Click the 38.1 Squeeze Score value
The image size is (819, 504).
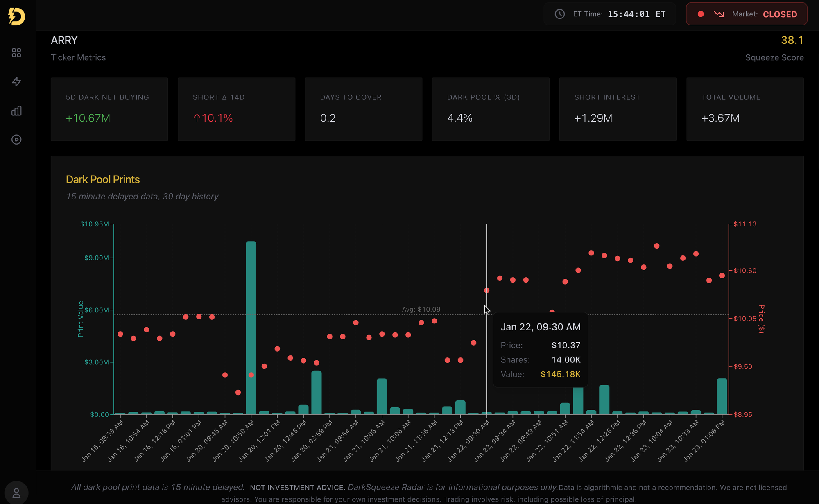click(x=792, y=40)
